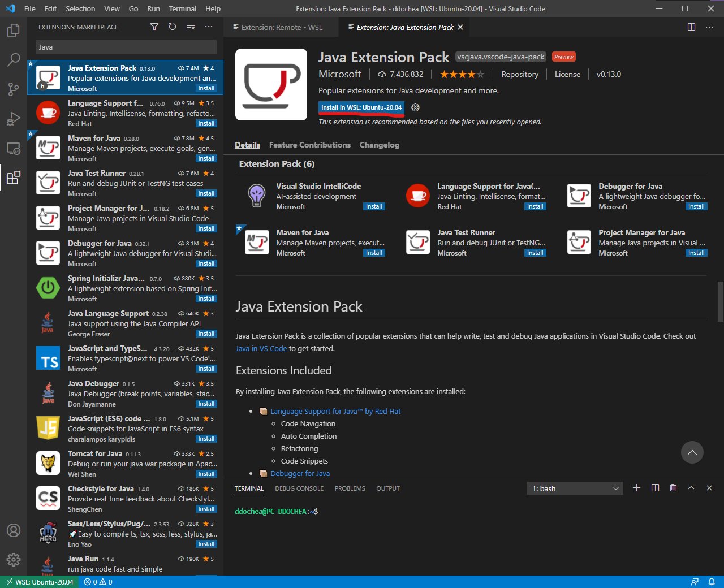Filter extensions with the funnel icon
This screenshot has height=588, width=724.
tap(154, 27)
